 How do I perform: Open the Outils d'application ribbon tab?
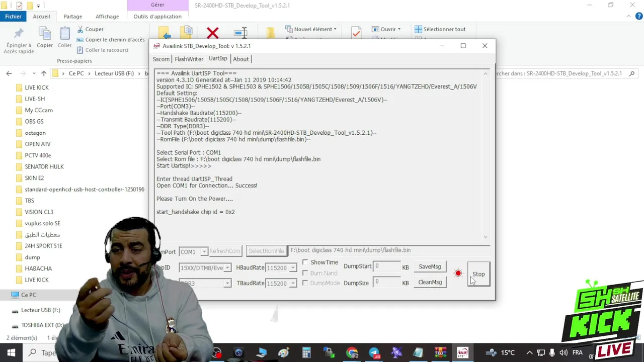[x=157, y=16]
